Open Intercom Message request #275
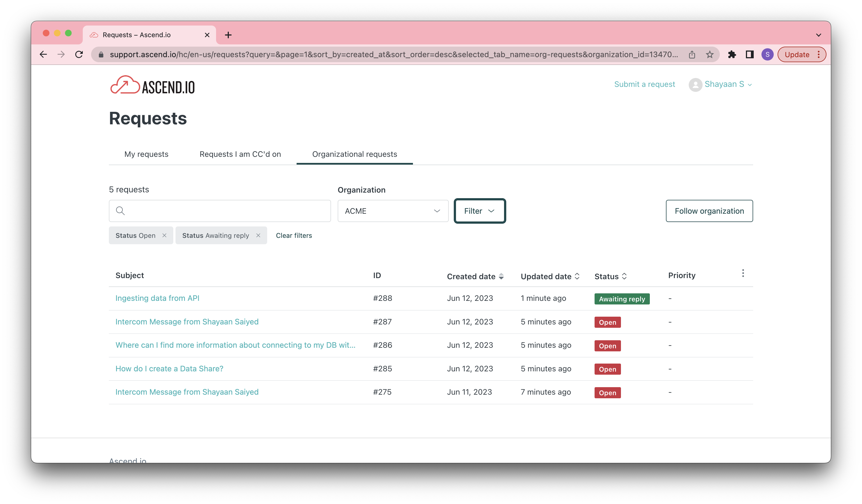The image size is (862, 504). point(187,392)
